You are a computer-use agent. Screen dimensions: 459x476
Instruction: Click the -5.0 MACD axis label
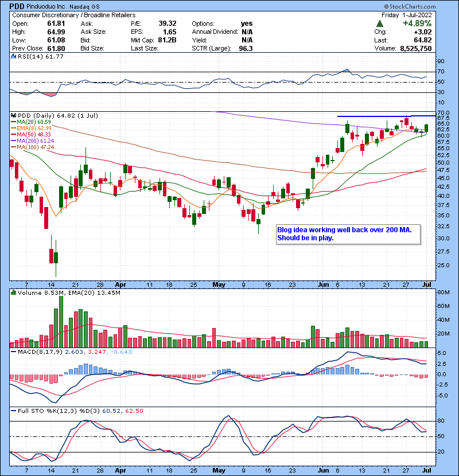442,396
